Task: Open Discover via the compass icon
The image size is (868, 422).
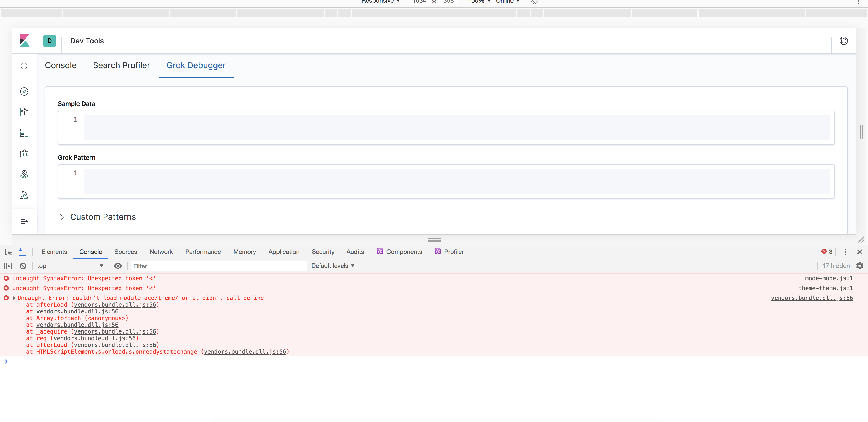Action: 24,91
